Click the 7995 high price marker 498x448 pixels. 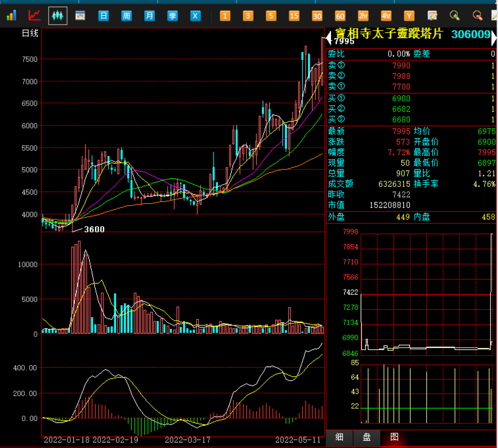[344, 42]
